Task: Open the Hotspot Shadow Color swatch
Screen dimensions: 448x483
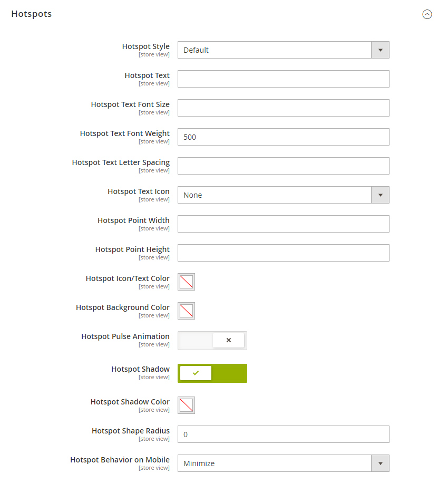Action: tap(186, 405)
